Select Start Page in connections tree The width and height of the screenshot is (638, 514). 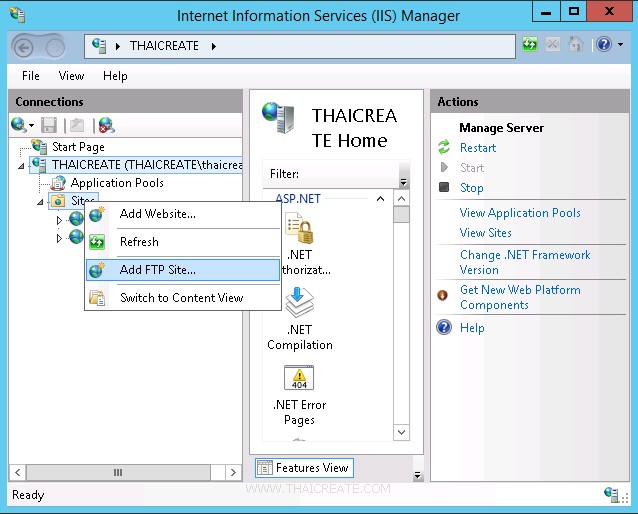[78, 147]
